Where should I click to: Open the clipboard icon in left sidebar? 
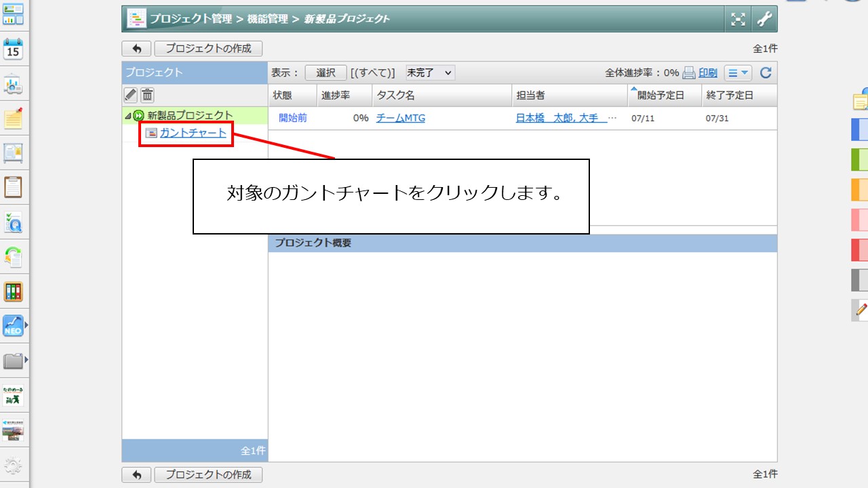[14, 187]
